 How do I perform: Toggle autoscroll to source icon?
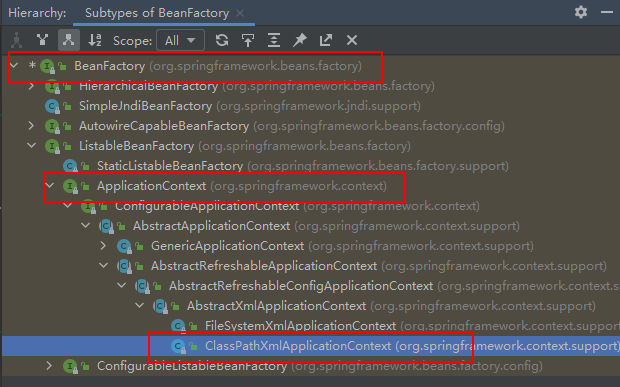coord(248,40)
